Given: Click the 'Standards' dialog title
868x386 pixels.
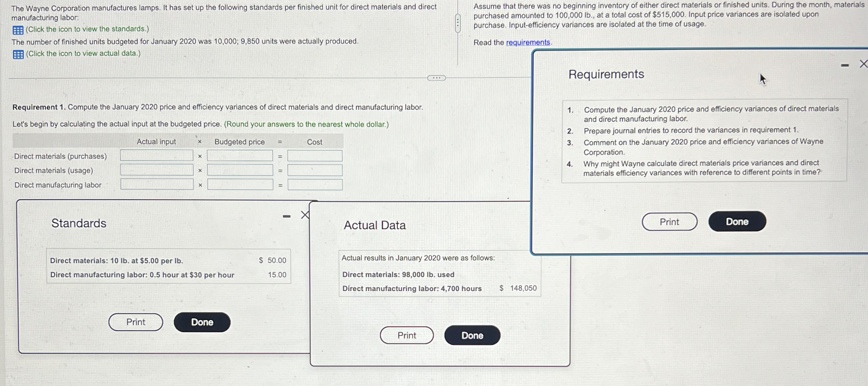Looking at the screenshot, I should [79, 223].
